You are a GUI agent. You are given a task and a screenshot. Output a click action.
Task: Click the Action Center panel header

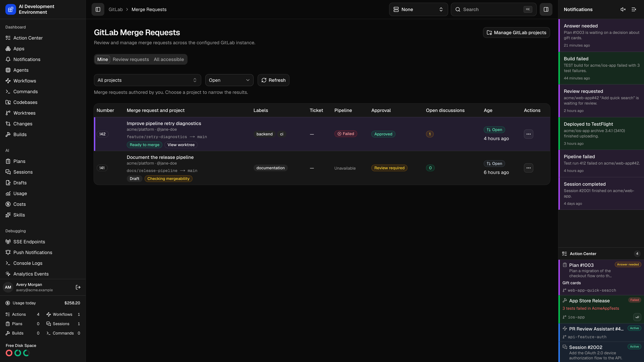(601, 254)
